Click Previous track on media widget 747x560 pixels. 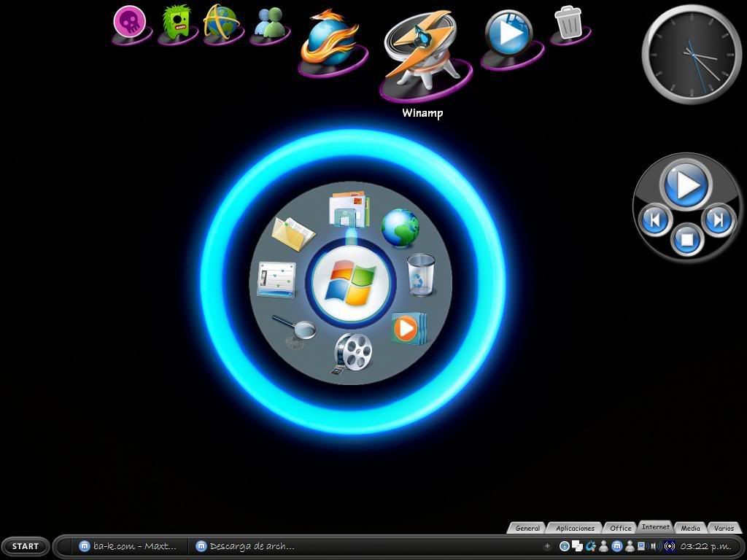(x=654, y=219)
